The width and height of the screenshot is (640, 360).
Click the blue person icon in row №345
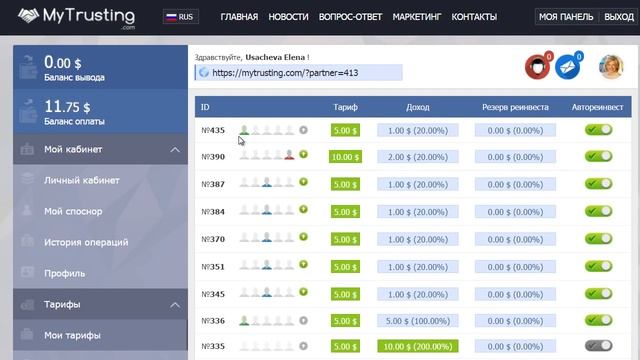click(267, 292)
